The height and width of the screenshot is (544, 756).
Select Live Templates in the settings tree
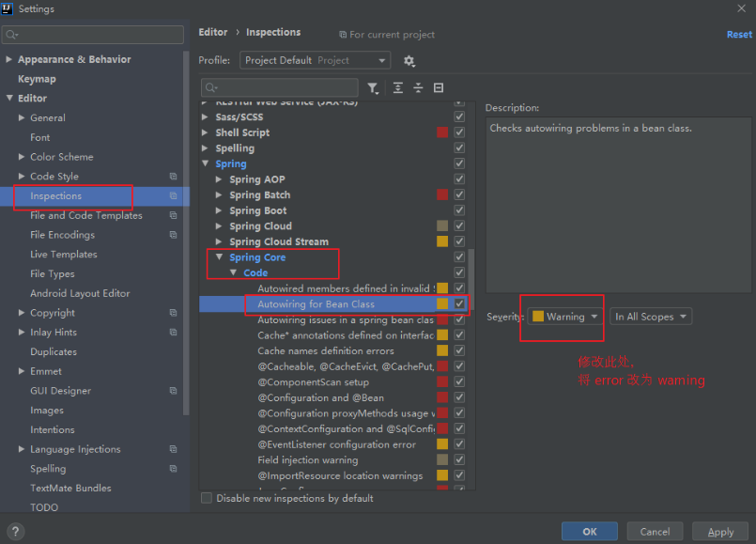coord(64,255)
